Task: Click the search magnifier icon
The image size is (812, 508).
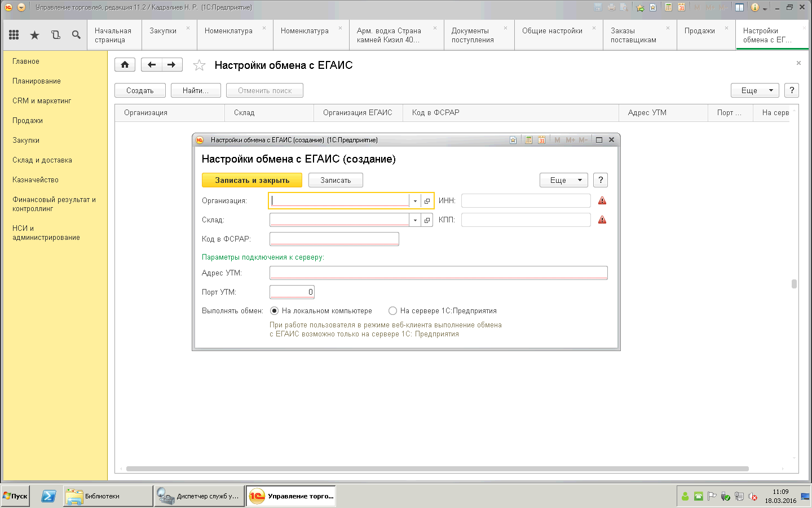Action: pos(76,35)
